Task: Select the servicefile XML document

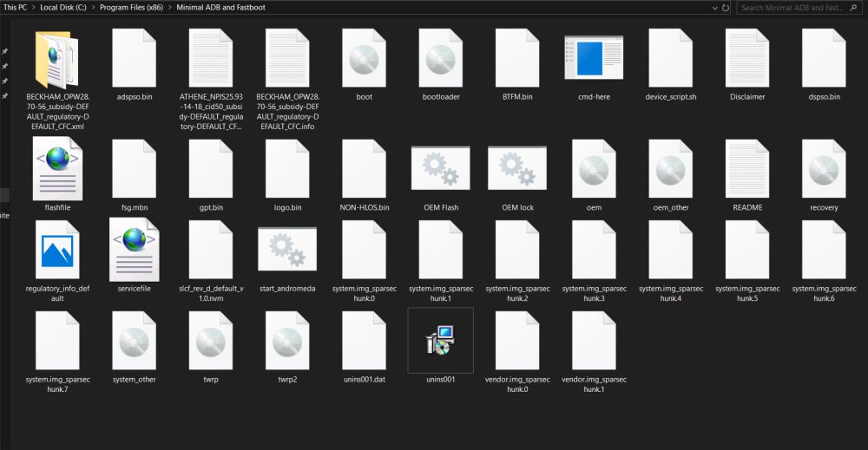Action: pos(134,250)
